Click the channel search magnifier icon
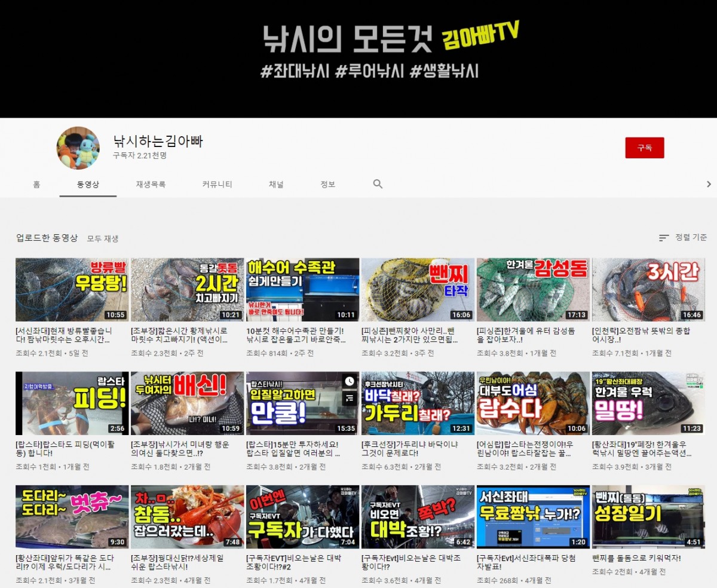The image size is (717, 588). point(378,184)
